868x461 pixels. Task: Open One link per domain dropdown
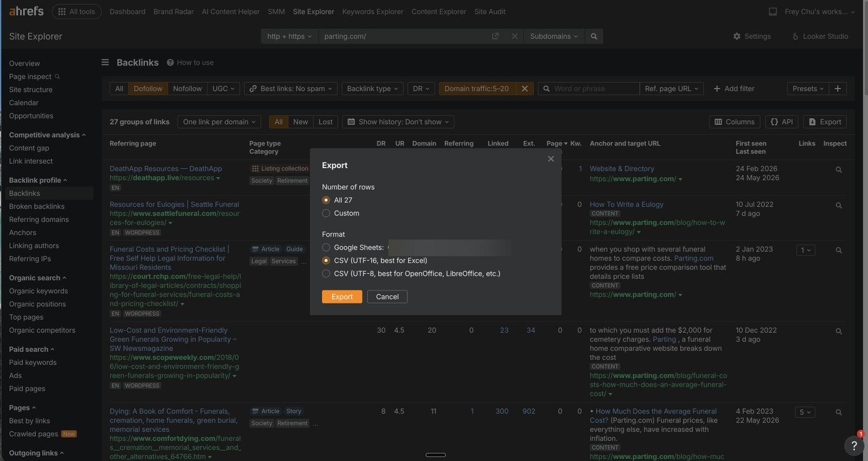point(219,122)
